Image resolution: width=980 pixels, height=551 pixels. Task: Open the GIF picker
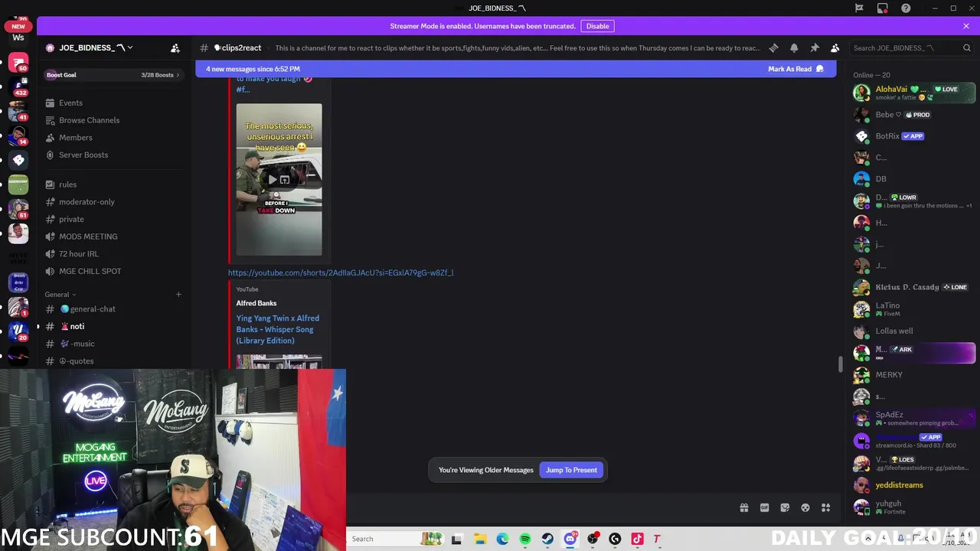coord(764,507)
